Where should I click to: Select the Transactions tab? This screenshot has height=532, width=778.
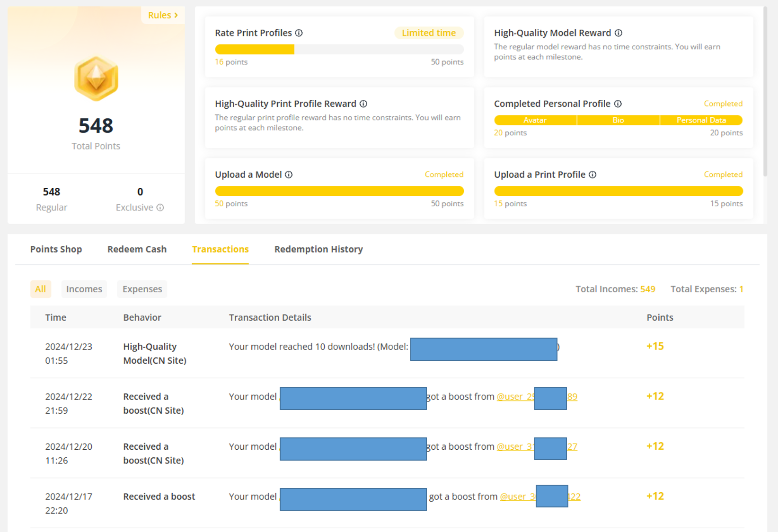[220, 249]
